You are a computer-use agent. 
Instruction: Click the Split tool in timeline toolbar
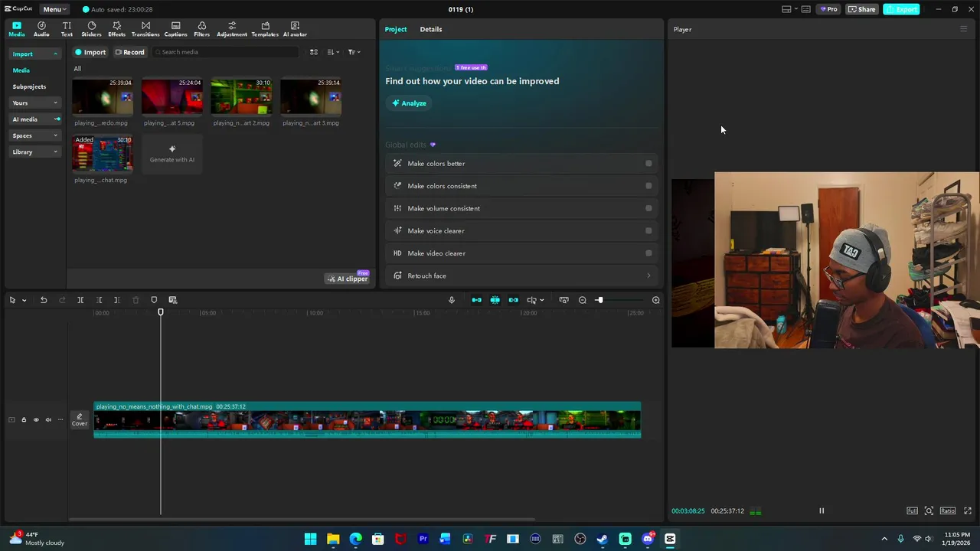[80, 300]
